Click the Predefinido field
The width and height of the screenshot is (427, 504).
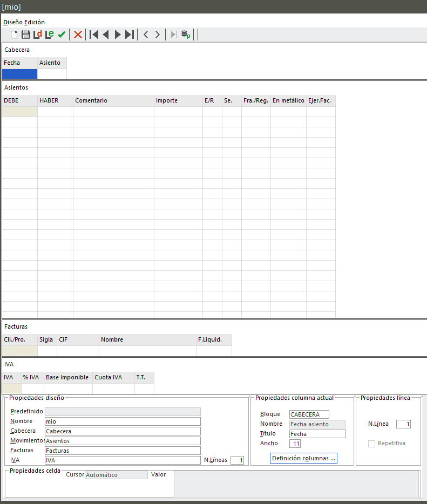[x=123, y=412]
